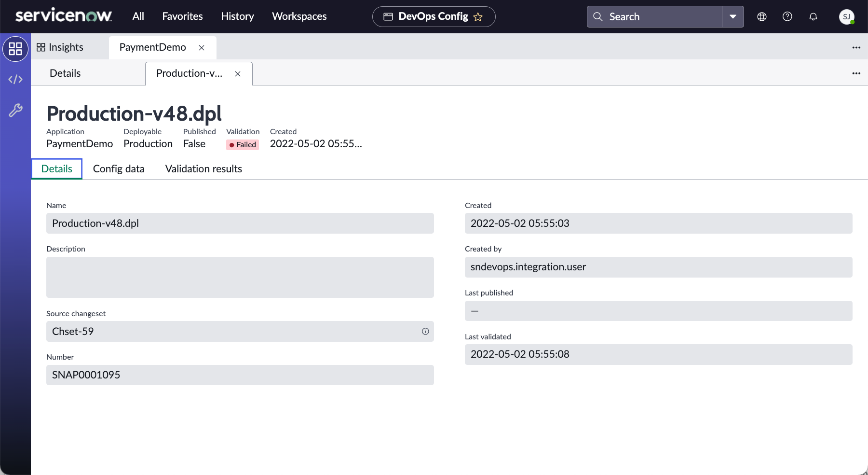This screenshot has height=475, width=868.
Task: Open the History menu
Action: click(x=237, y=16)
